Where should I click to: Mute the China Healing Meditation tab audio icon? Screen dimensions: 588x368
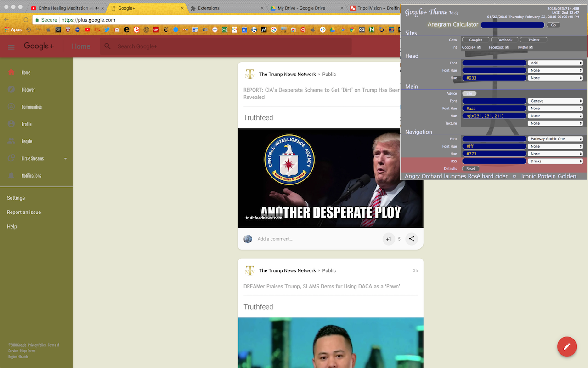point(97,8)
